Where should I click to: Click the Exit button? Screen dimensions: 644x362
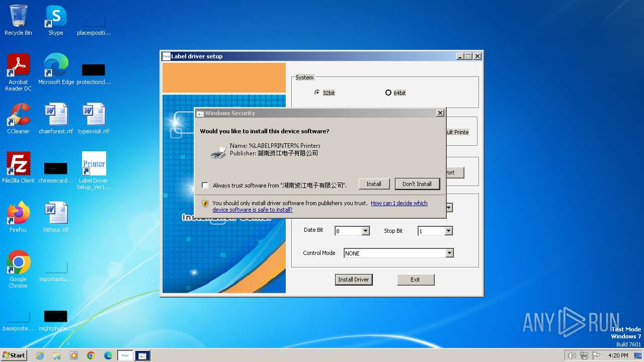(416, 280)
